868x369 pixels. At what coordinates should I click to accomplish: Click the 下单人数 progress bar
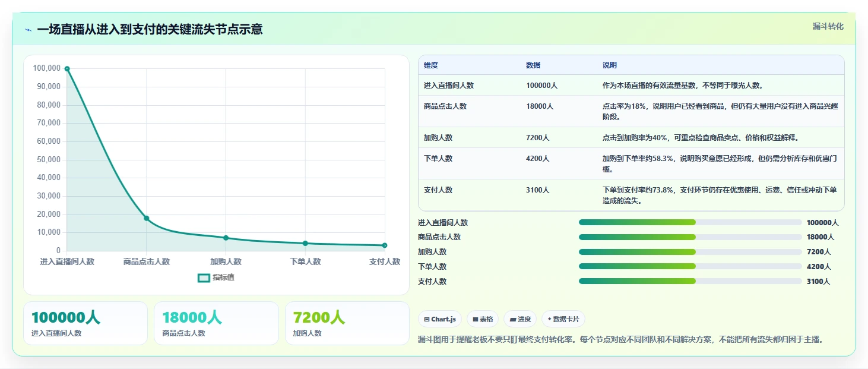(x=690, y=266)
